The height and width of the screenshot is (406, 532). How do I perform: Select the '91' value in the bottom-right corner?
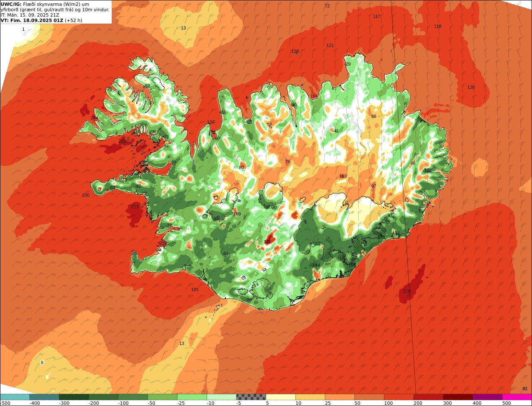525,389
